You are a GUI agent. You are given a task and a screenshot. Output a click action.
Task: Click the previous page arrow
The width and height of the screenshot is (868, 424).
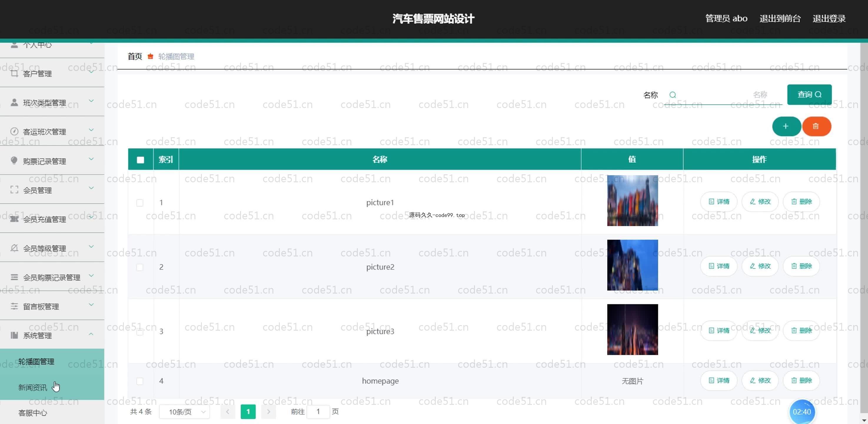pos(228,412)
